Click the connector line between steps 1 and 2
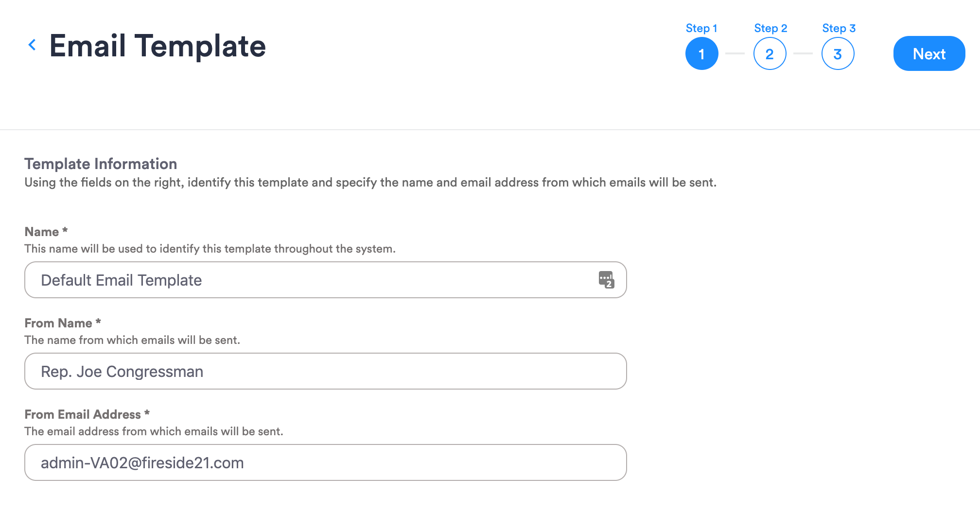The height and width of the screenshot is (511, 980). coord(735,53)
